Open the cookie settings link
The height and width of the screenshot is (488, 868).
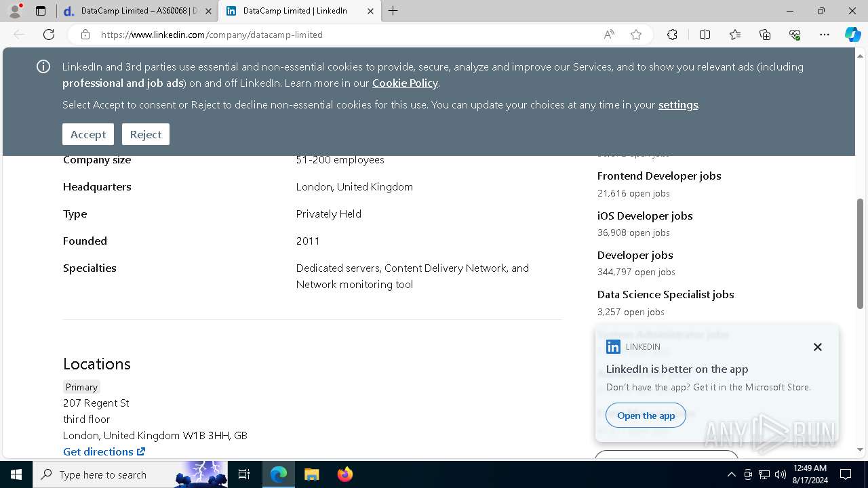click(678, 104)
